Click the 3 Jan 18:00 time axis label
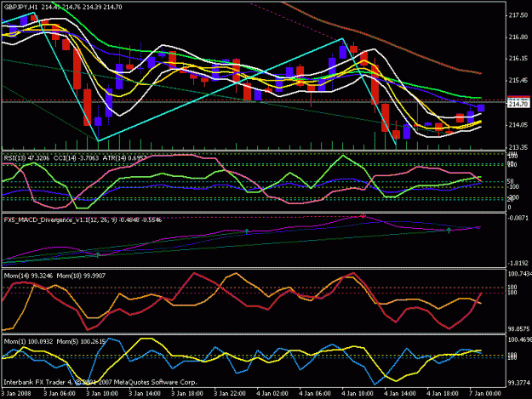 [187, 394]
